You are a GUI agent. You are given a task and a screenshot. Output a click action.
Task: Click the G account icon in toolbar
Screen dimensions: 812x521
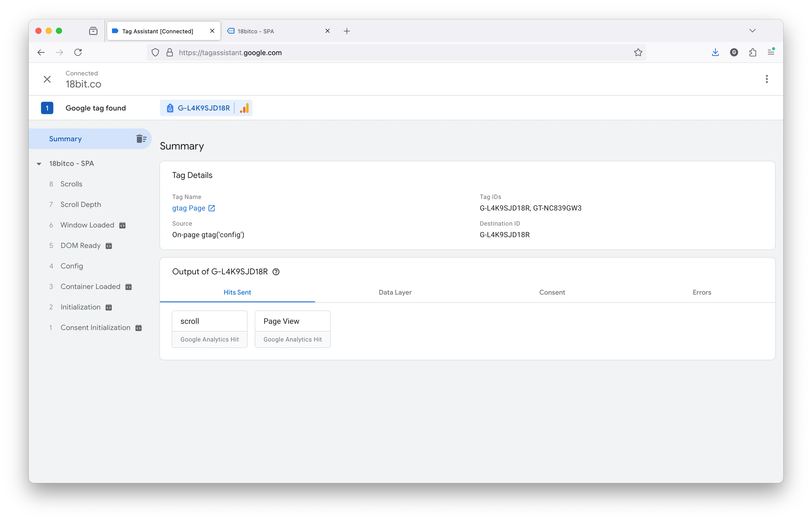pyautogui.click(x=734, y=53)
